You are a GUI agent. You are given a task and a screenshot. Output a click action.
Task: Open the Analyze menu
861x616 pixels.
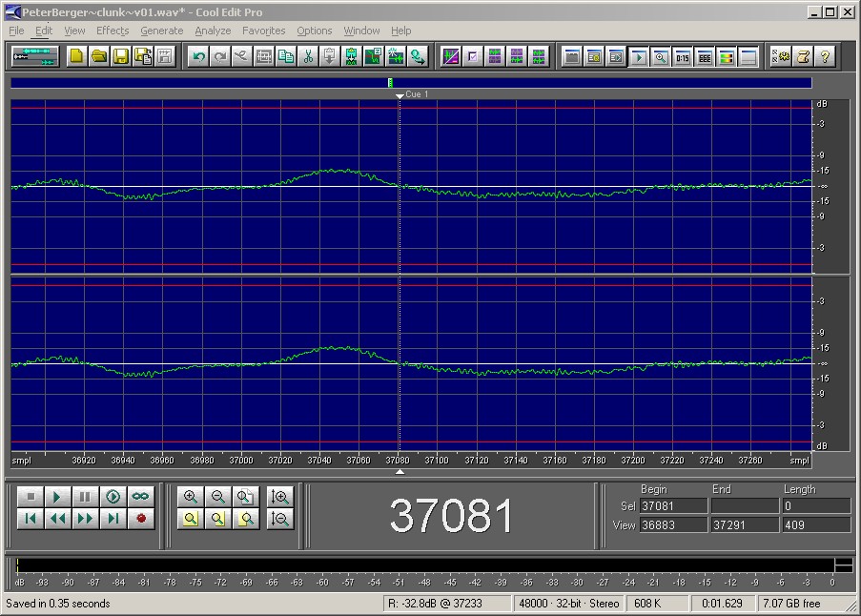click(213, 31)
